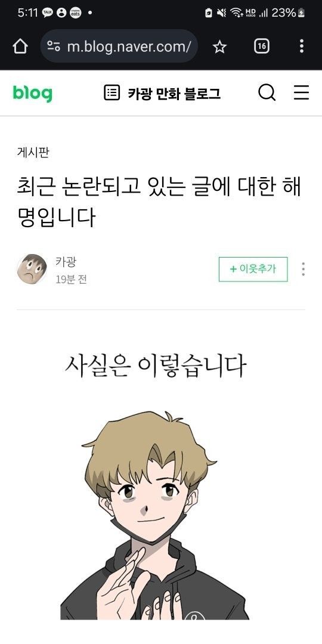322x644 pixels.
Task: Open the cartoon illustration image
Action: coord(155,515)
